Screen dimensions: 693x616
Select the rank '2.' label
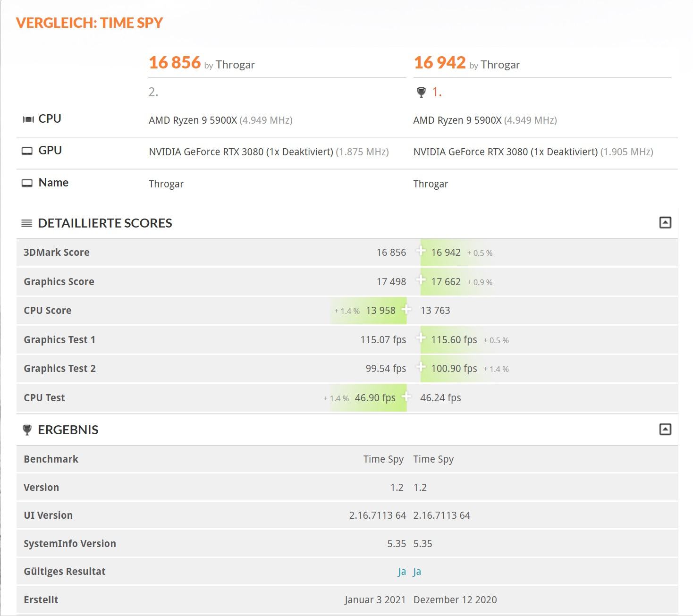[x=153, y=92]
